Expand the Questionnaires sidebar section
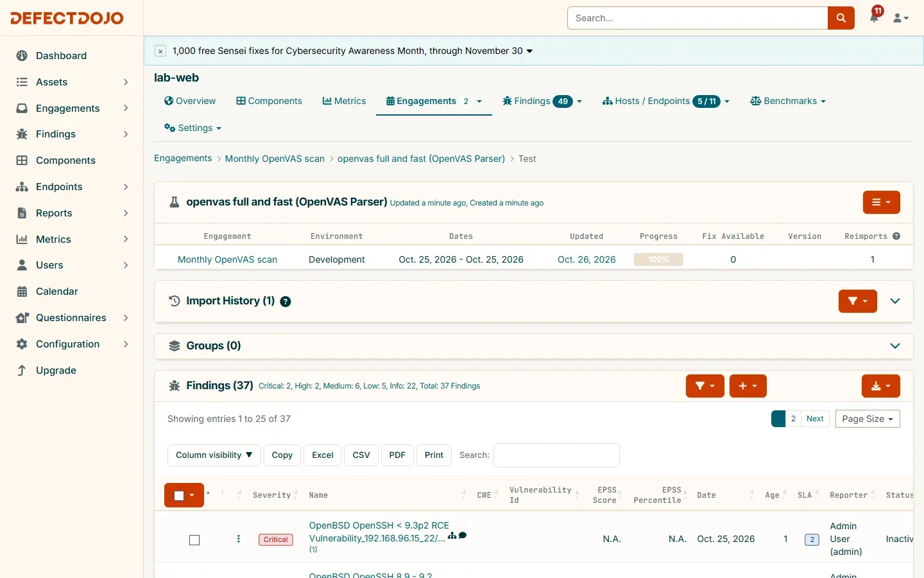 [x=71, y=318]
